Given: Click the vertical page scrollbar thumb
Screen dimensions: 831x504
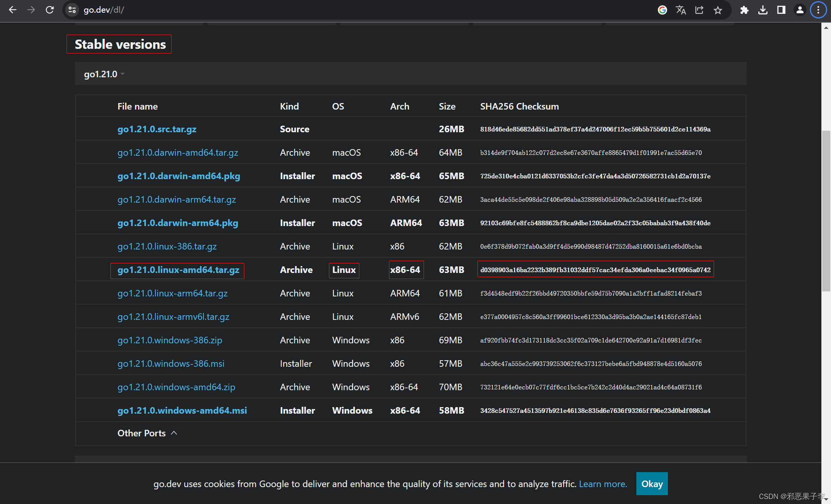Looking at the screenshot, I should click(826, 211).
